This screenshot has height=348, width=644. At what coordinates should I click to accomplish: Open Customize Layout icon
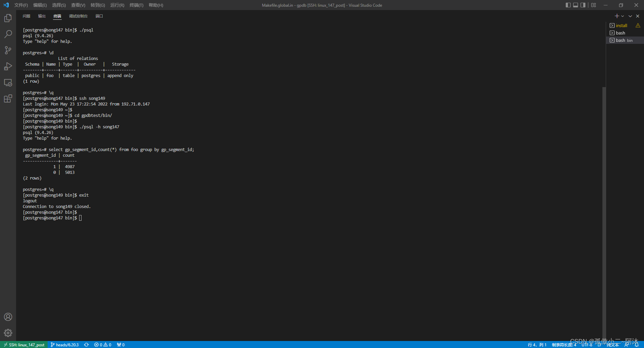click(x=594, y=5)
